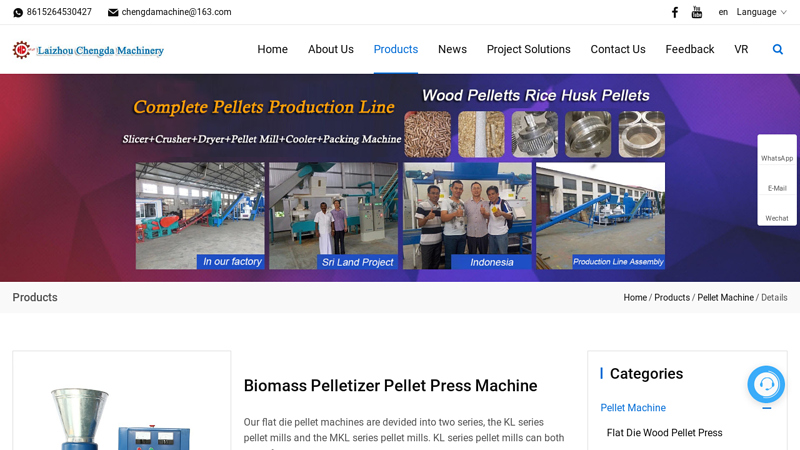800x450 pixels.
Task: Click 'Wood Pelletts Rice Husk Pellets' banner text
Action: (535, 95)
